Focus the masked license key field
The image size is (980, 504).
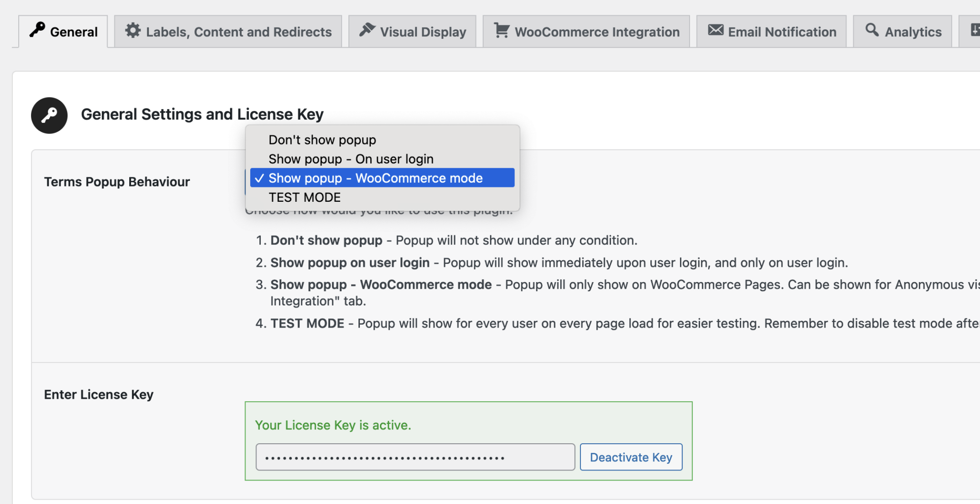tap(415, 457)
